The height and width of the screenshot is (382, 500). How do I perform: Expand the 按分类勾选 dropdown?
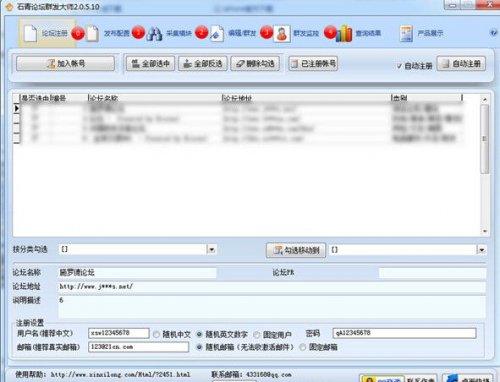211,249
